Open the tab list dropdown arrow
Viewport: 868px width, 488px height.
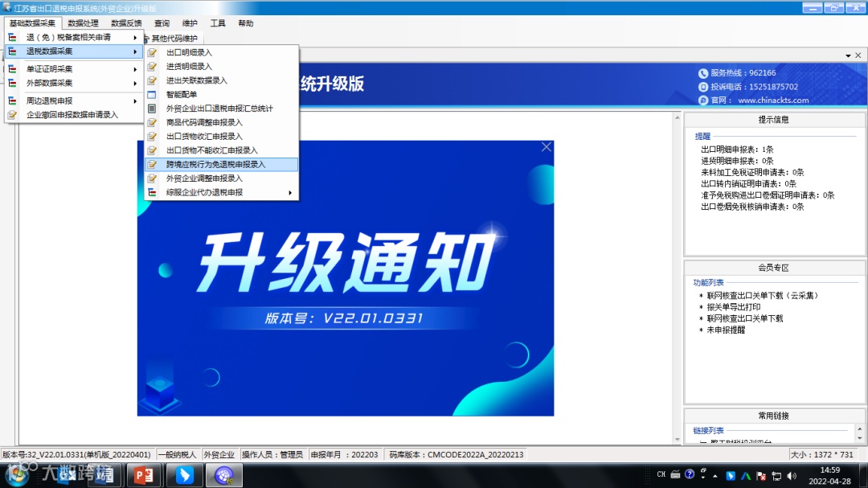point(848,55)
